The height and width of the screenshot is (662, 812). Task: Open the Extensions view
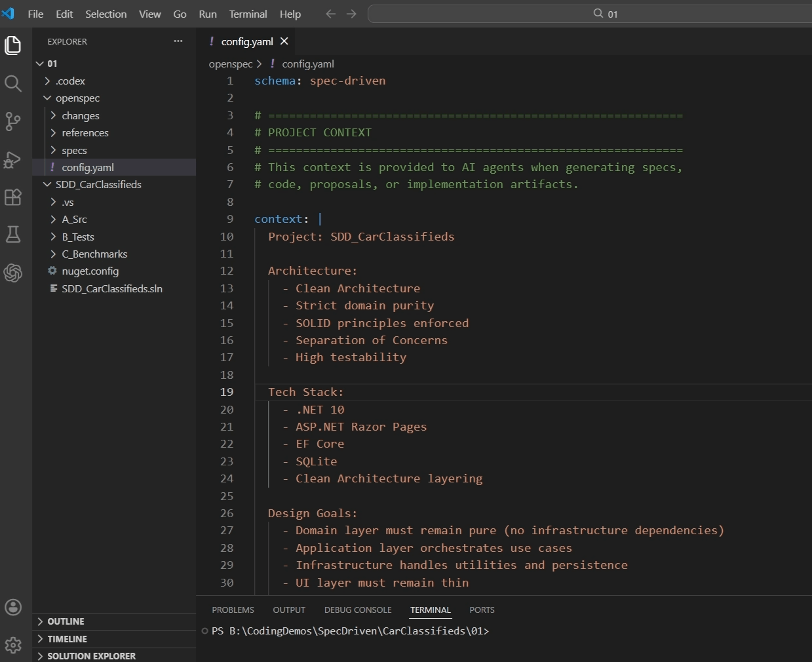pyautogui.click(x=13, y=197)
